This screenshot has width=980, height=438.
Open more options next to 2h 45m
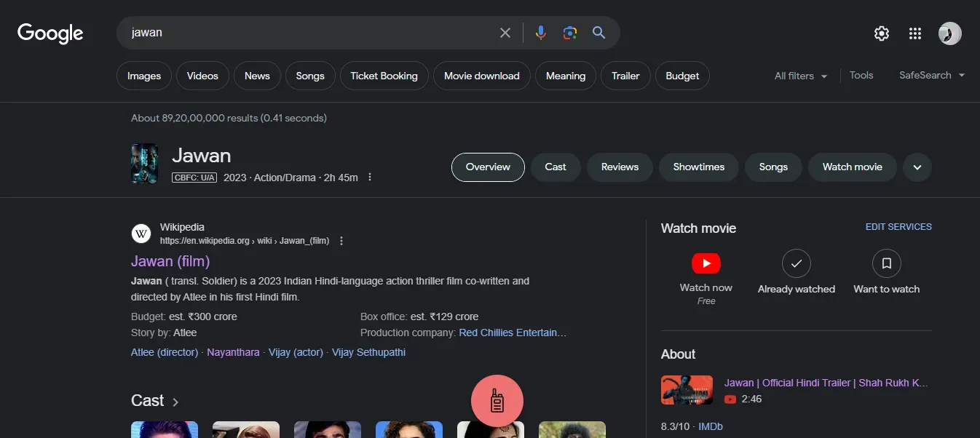pyautogui.click(x=370, y=178)
